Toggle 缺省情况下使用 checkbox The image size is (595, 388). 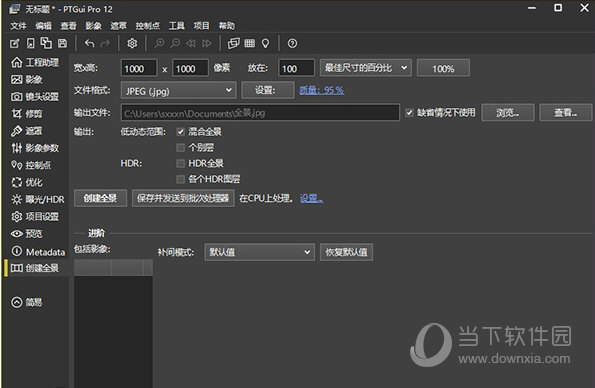coord(409,112)
